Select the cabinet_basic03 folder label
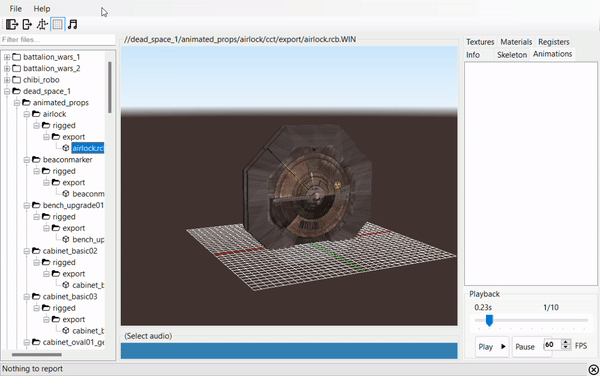 tap(70, 297)
